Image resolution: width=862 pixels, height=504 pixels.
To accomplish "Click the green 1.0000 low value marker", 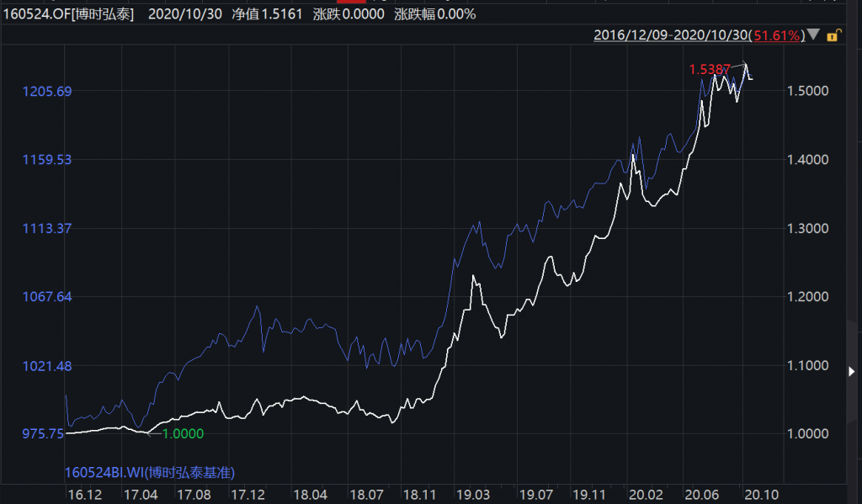I will pyautogui.click(x=181, y=433).
